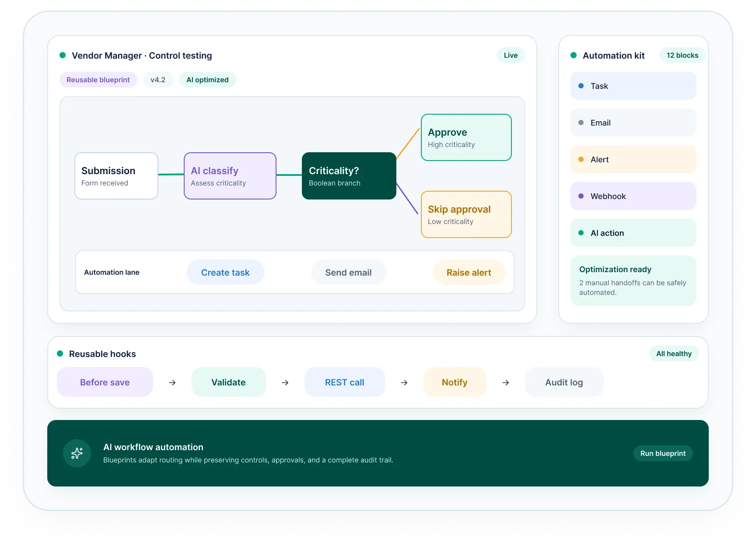Screen dimensions: 756x546
Task: Click the Raise alert pill
Action: tap(469, 272)
